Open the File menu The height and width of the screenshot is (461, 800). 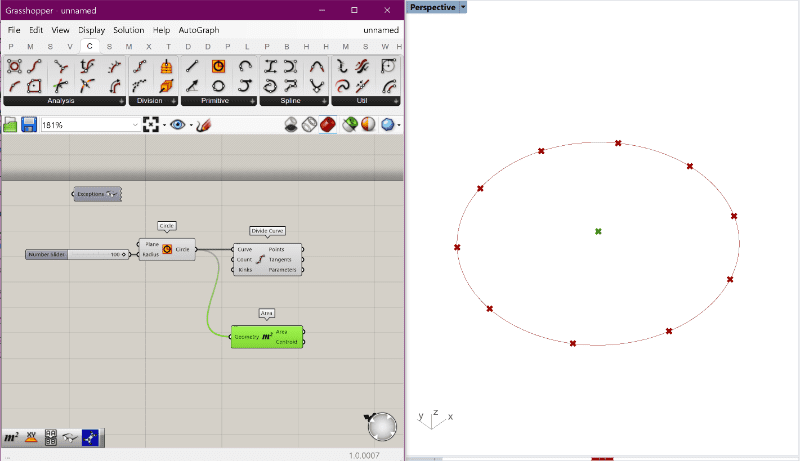(14, 30)
